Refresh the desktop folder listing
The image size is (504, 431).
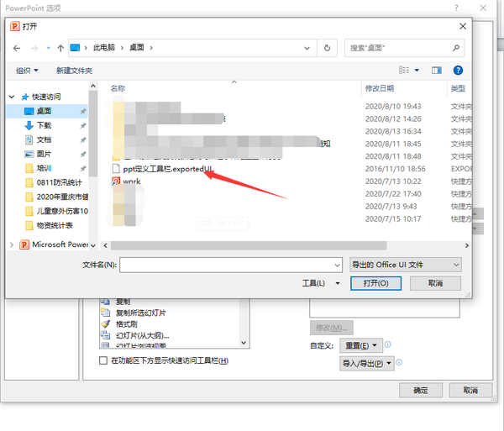[327, 48]
